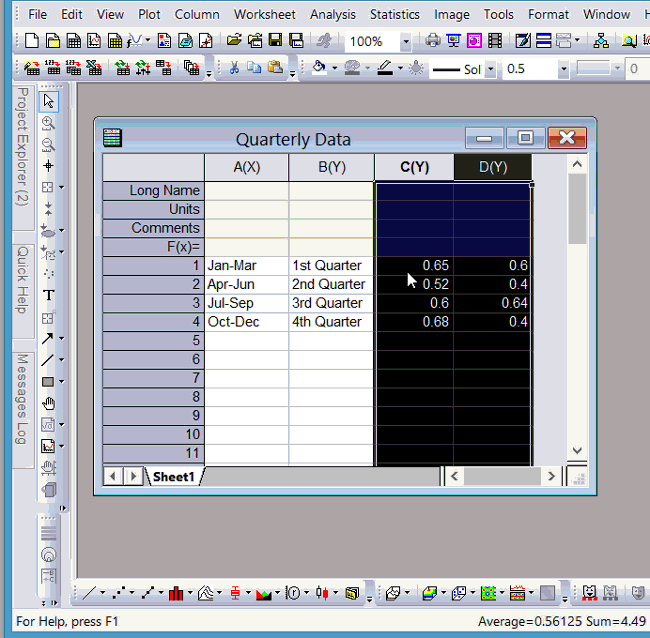The height and width of the screenshot is (638, 650).
Task: Open the Worksheet menu
Action: pyautogui.click(x=264, y=14)
